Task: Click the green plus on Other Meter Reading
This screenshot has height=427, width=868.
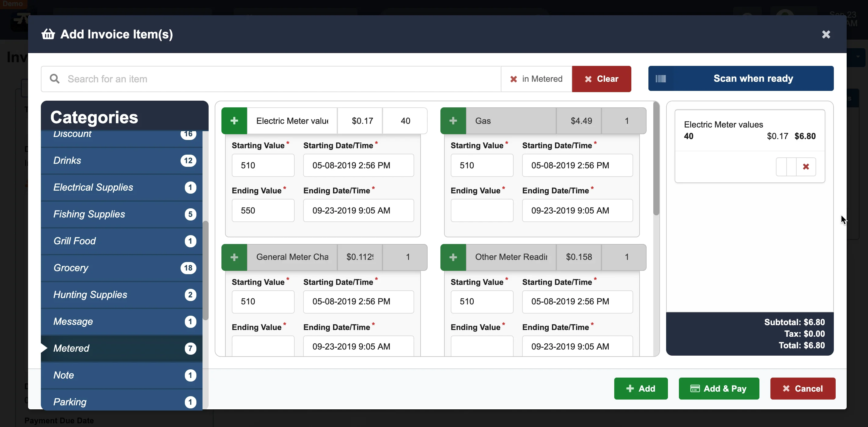Action: tap(453, 257)
